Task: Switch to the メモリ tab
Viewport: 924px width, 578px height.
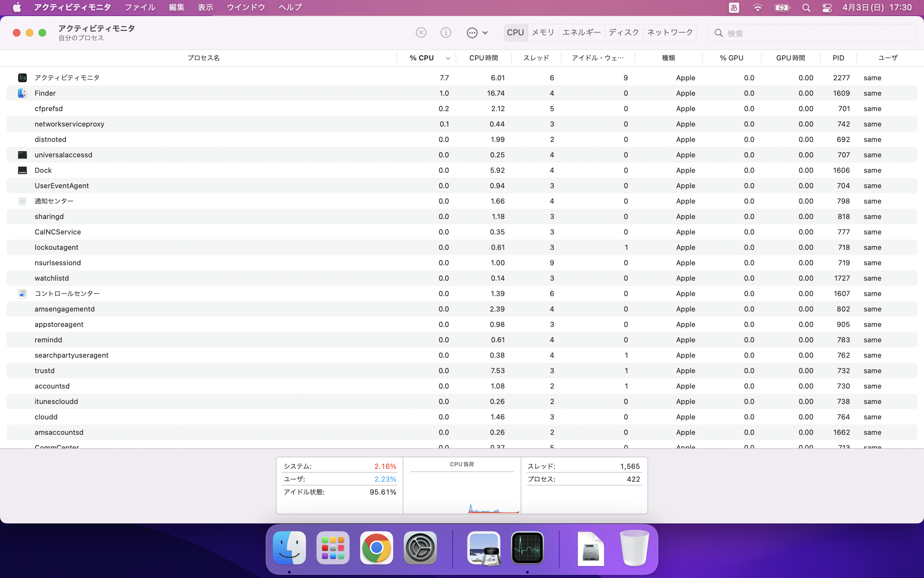Action: click(x=543, y=32)
